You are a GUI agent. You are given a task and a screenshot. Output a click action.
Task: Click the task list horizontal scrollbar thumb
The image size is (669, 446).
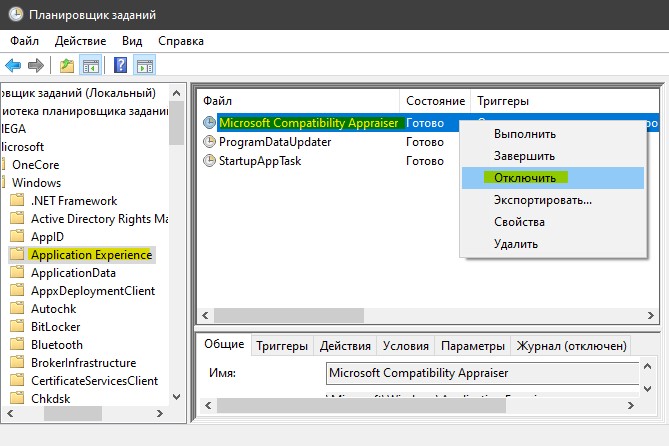289,315
